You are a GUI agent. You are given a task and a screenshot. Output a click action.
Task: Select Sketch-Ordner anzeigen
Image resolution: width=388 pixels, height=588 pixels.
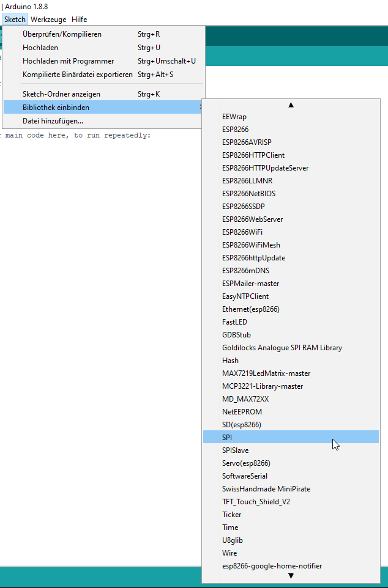[104, 94]
